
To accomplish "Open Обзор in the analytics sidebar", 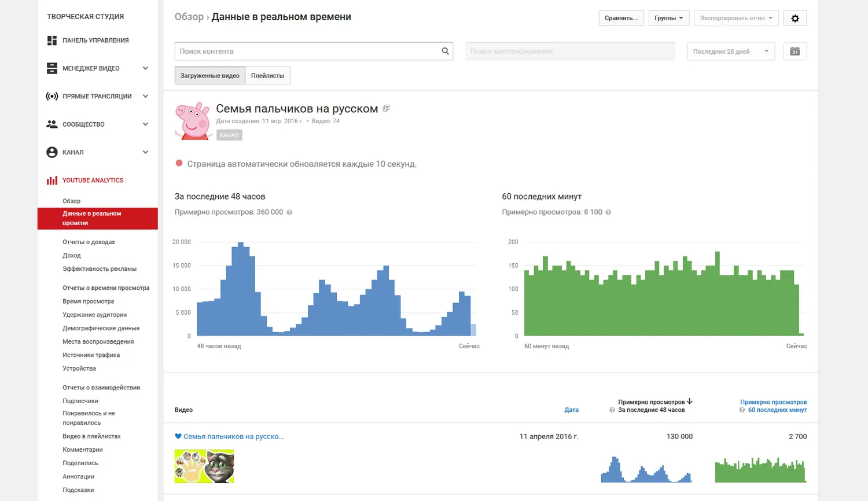I will click(72, 201).
